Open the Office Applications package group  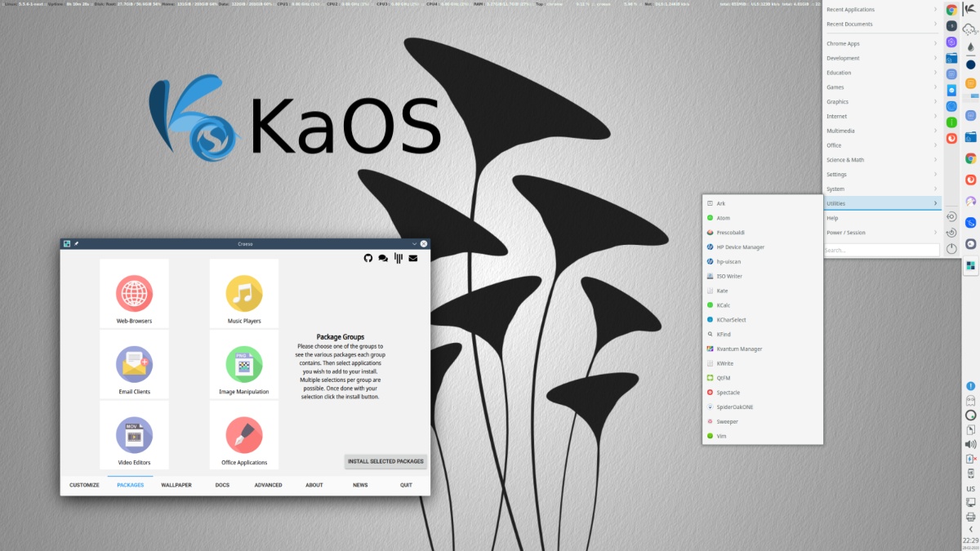tap(244, 435)
